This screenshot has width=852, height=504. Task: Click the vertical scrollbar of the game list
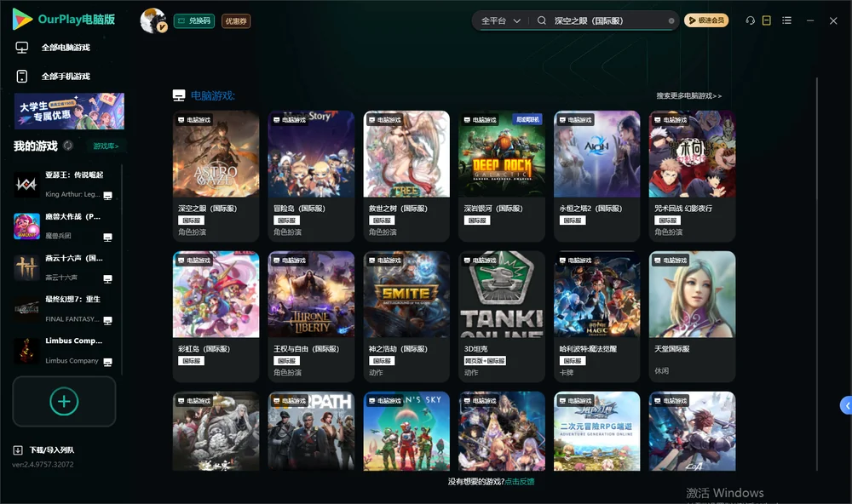pos(816,274)
